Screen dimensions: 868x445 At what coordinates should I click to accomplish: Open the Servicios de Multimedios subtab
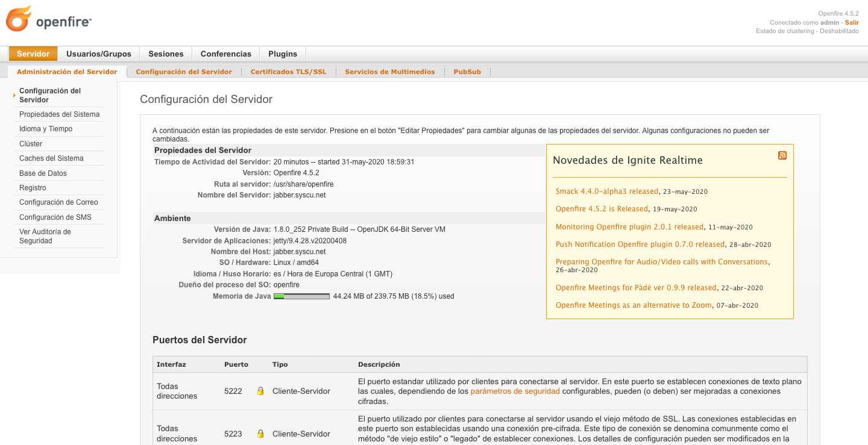coord(390,72)
